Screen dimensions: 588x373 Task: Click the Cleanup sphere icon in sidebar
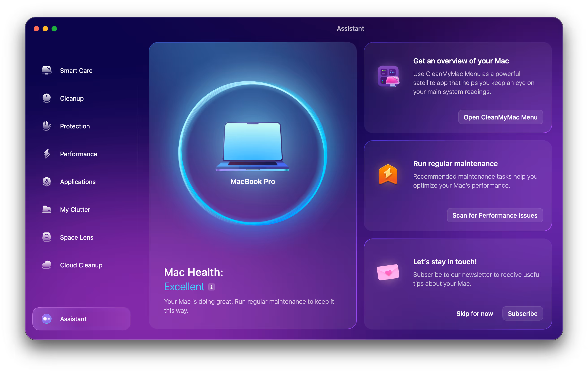pos(46,98)
